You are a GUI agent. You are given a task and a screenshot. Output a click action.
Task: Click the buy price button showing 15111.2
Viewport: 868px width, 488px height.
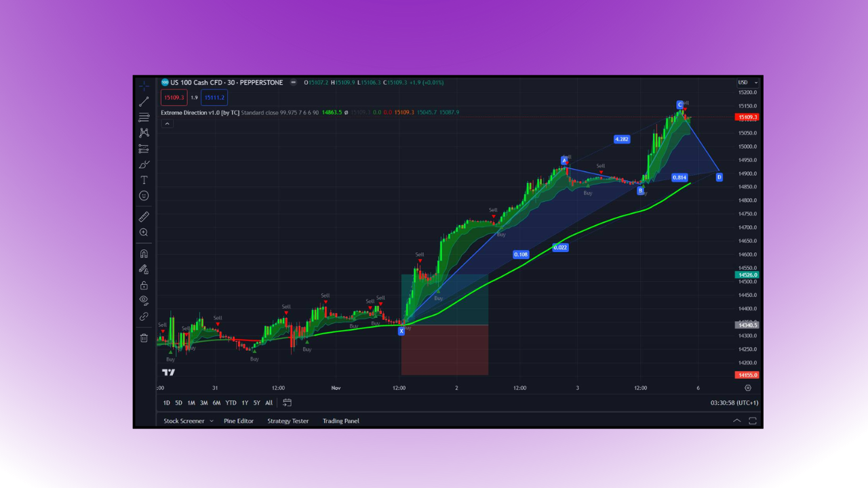pyautogui.click(x=214, y=97)
